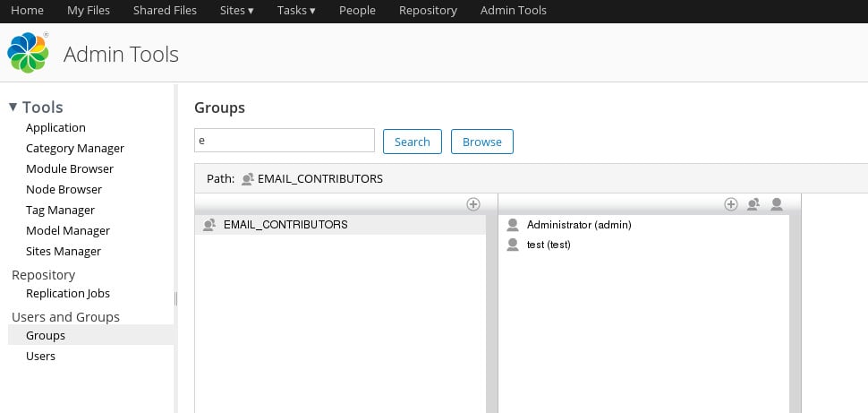The height and width of the screenshot is (413, 868).
Task: Click the add group icon in the second column
Action: 753,204
